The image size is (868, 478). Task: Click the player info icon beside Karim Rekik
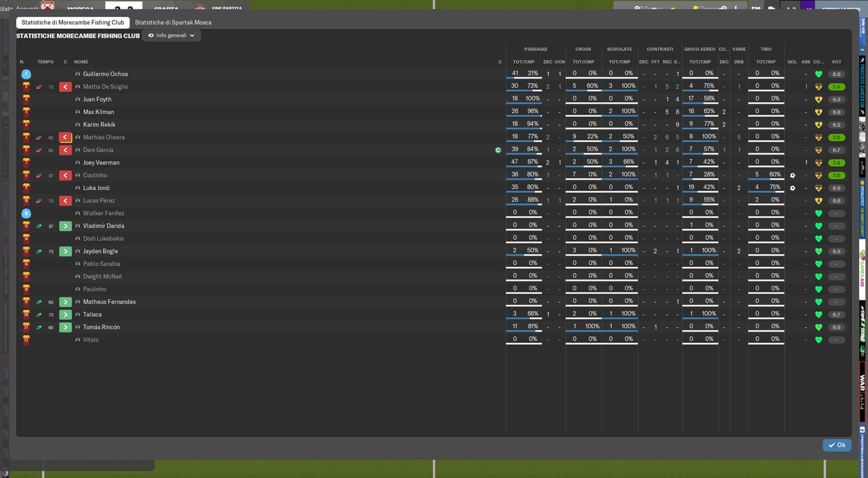78,125
